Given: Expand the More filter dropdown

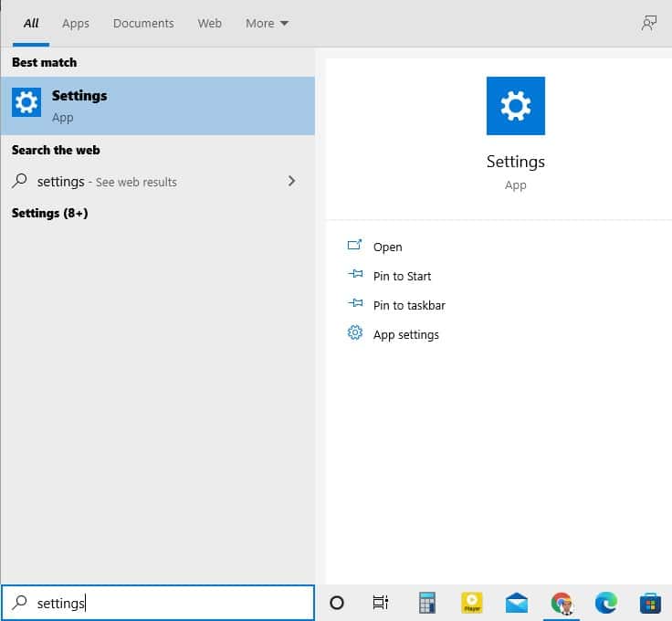Looking at the screenshot, I should [267, 24].
